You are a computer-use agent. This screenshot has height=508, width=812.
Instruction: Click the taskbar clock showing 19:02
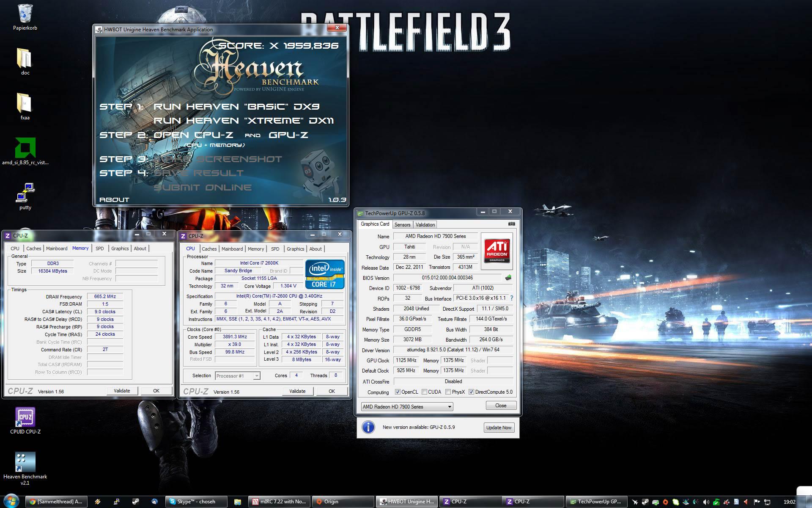tap(789, 502)
